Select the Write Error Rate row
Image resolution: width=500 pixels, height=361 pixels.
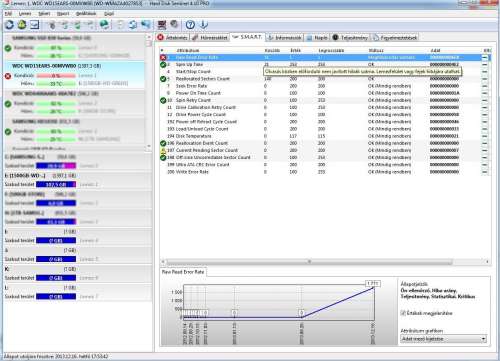[325, 172]
